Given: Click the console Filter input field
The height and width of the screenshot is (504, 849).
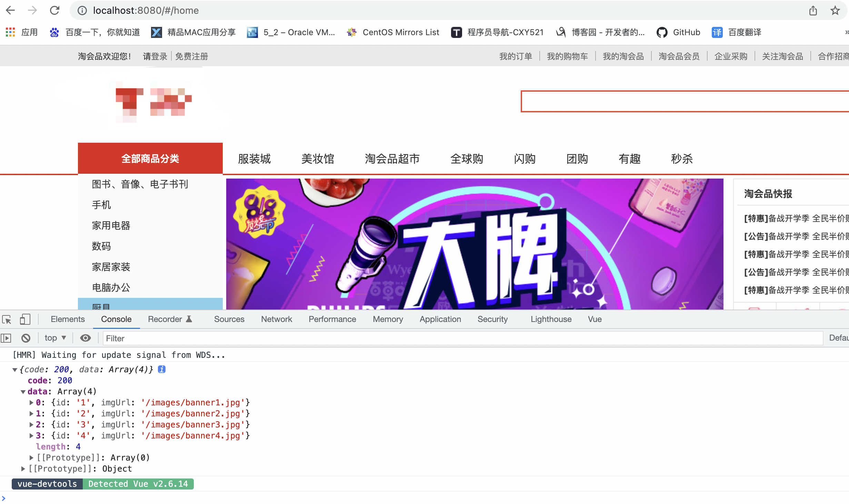Looking at the screenshot, I should [462, 338].
